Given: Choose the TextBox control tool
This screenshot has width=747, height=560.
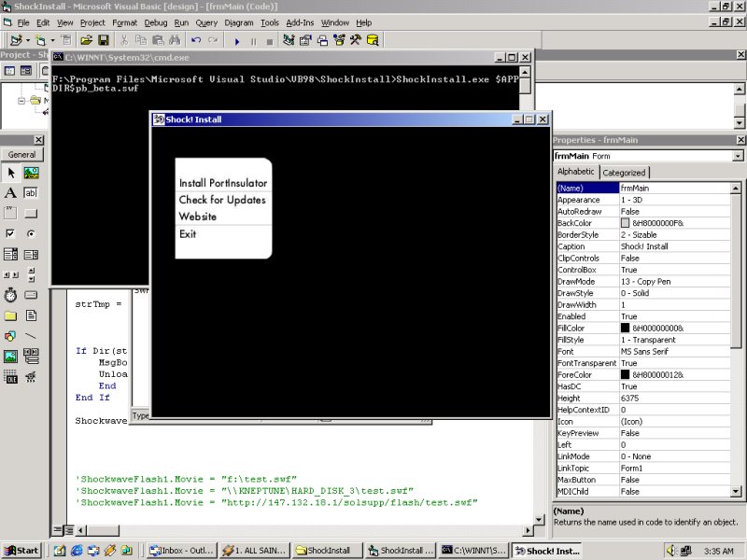Looking at the screenshot, I should (31, 192).
